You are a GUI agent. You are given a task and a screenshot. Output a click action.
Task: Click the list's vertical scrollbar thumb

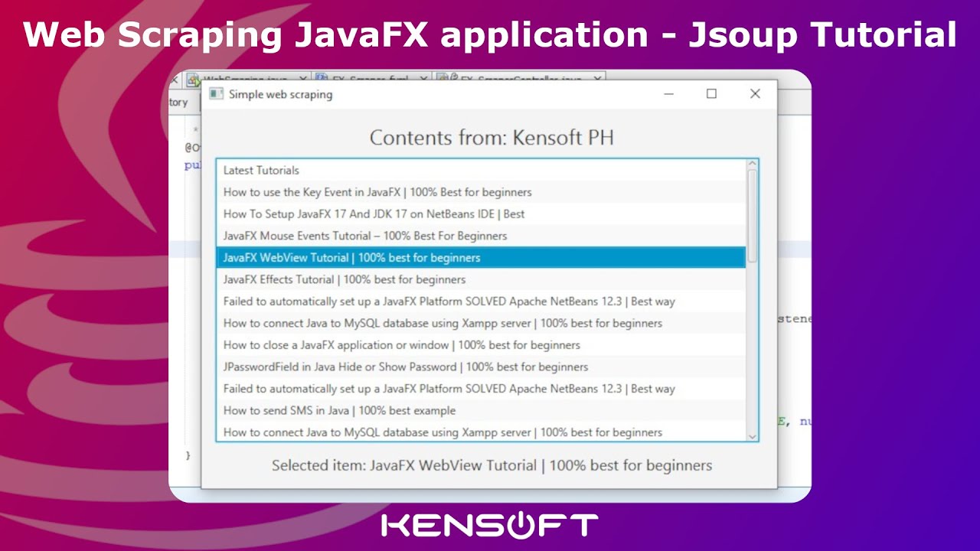[752, 216]
